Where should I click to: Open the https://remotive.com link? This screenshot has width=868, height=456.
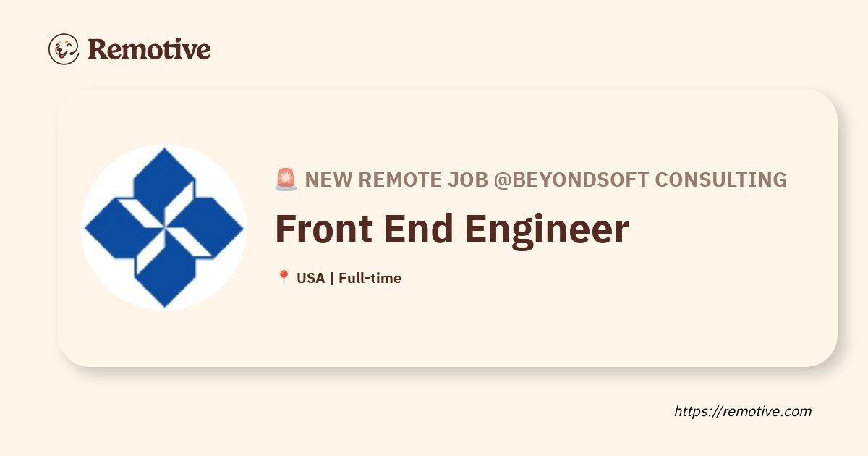(743, 411)
